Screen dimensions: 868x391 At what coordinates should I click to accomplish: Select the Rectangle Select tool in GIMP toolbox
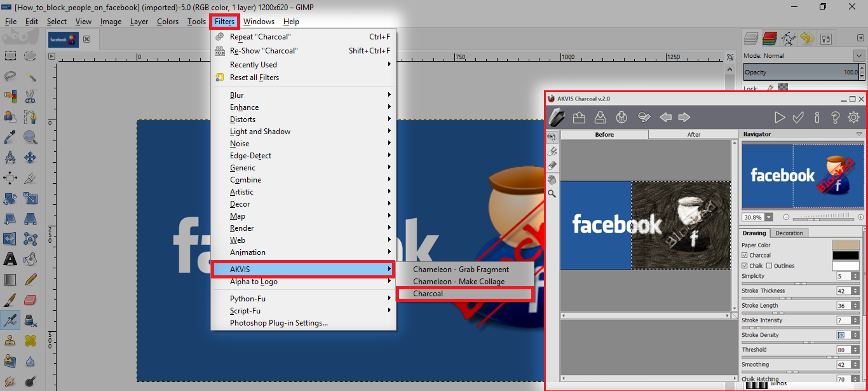click(x=10, y=56)
